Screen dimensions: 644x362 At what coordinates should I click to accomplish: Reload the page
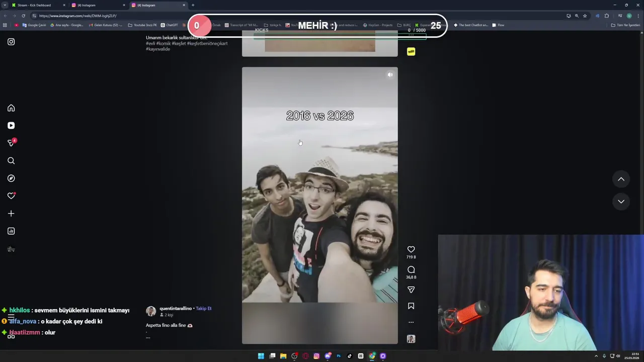[23, 16]
